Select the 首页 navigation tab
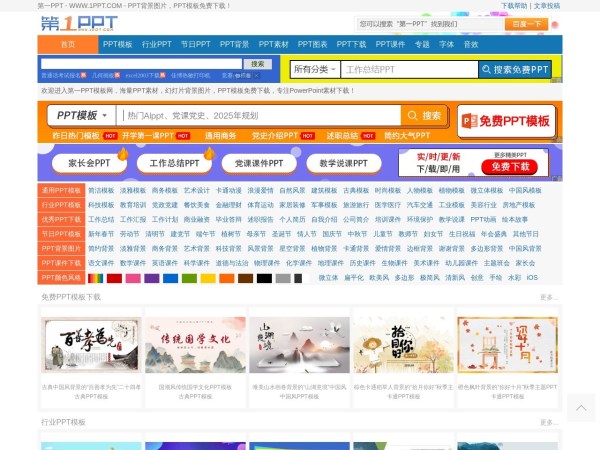This screenshot has height=450, width=600. [x=68, y=44]
